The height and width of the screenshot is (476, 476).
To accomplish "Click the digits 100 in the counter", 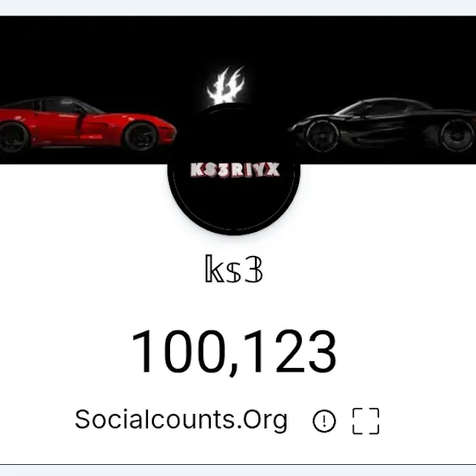I will click(x=179, y=352).
